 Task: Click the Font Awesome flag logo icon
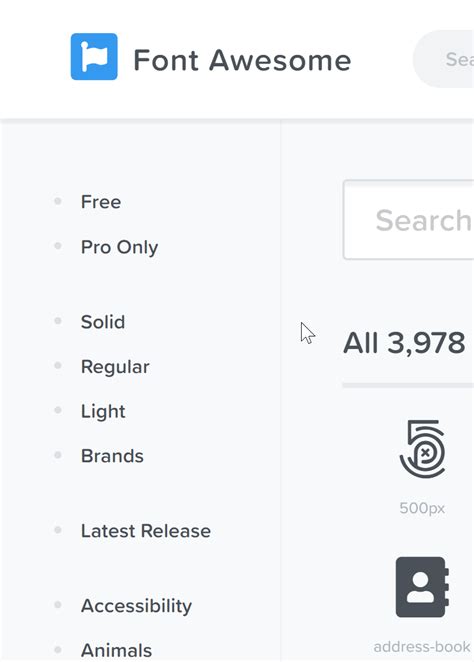[94, 57]
